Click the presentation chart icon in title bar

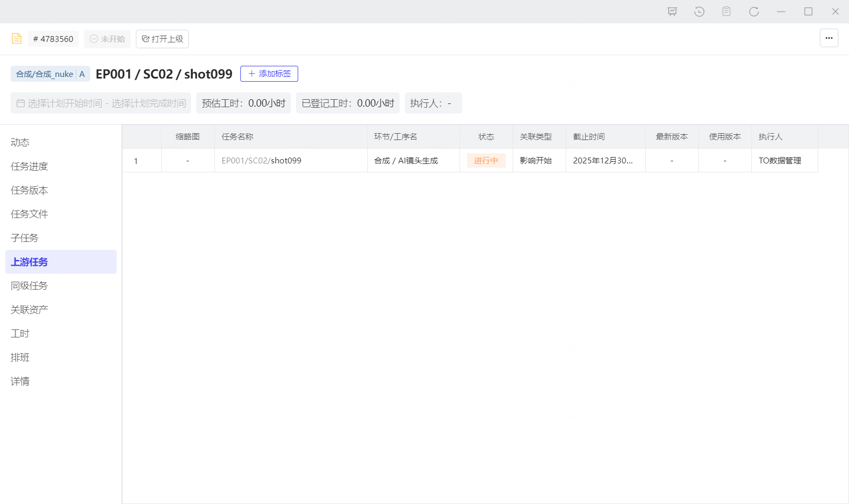tap(672, 12)
